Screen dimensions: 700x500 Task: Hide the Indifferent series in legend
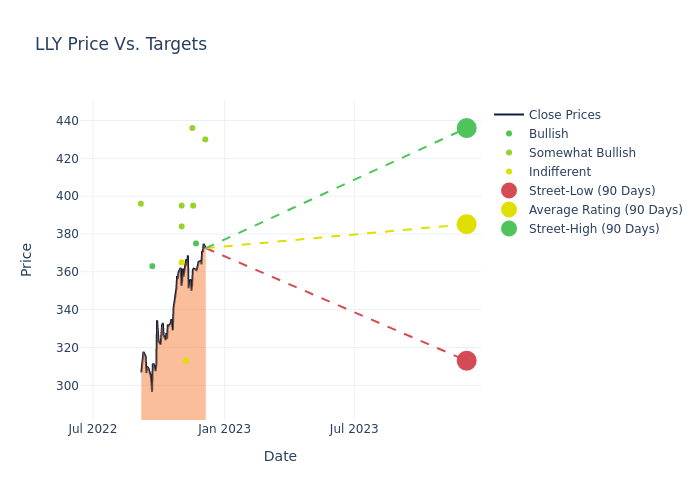[x=559, y=172]
